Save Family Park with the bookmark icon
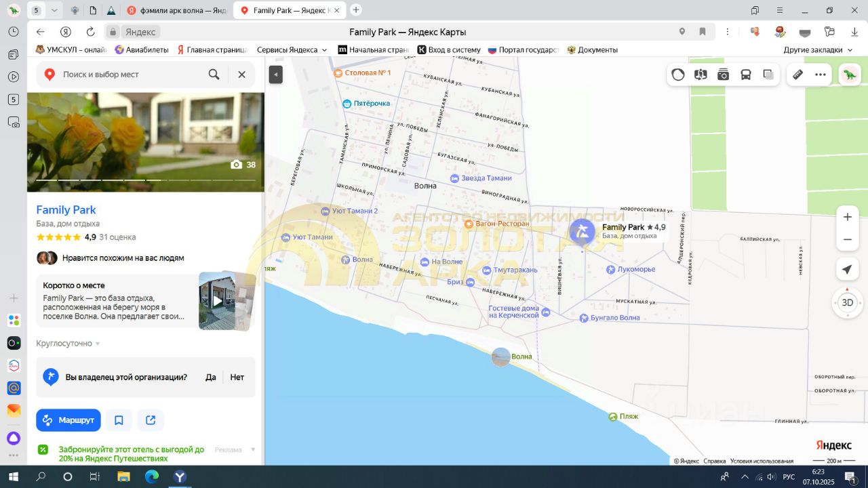Viewport: 868px width, 488px height. pos(119,420)
